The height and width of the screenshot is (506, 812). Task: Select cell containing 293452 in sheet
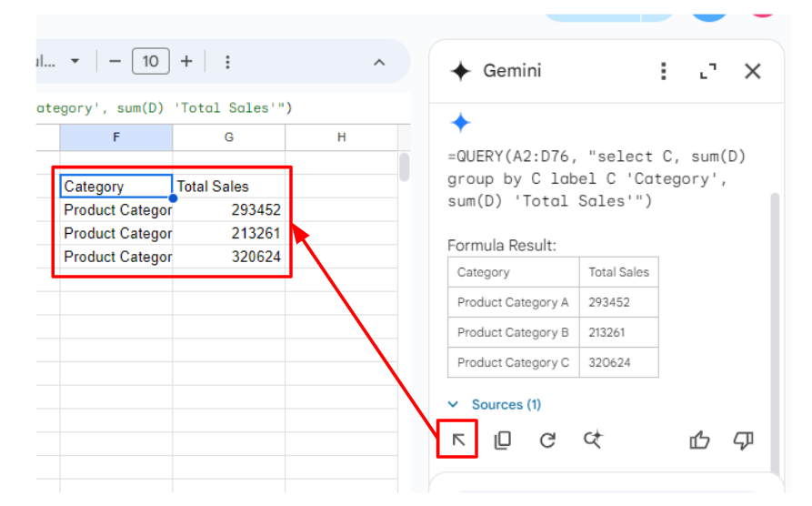[x=229, y=210]
